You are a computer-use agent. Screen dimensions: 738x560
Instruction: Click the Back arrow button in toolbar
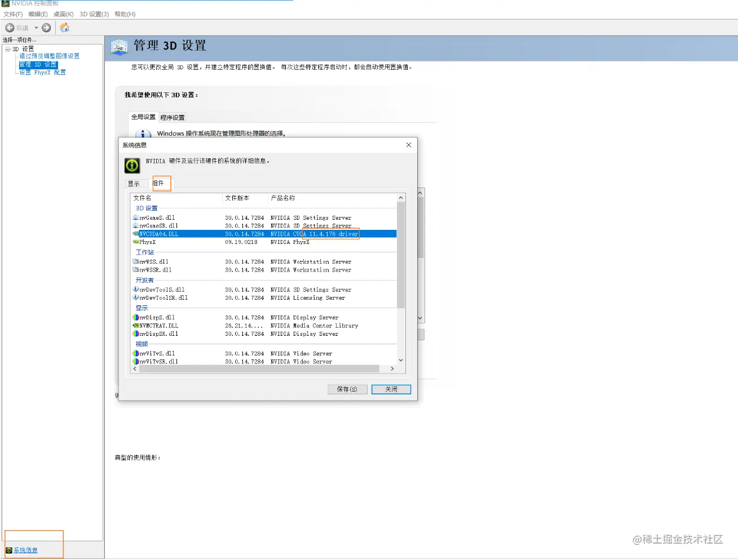[10, 28]
